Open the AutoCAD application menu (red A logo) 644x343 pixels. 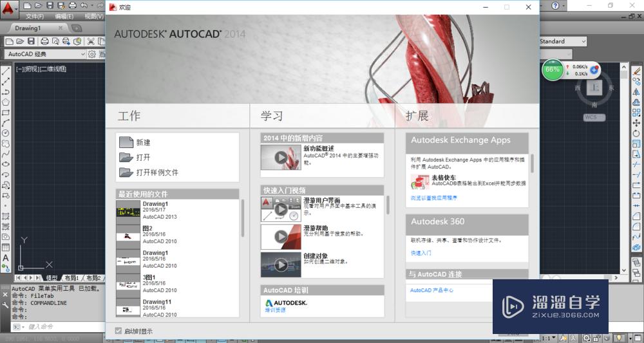click(x=9, y=10)
